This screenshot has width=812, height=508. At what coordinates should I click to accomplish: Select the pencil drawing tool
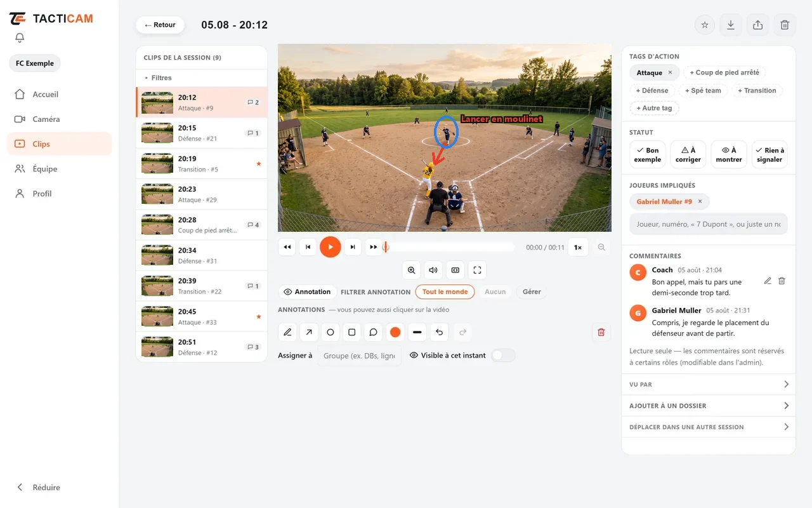coord(287,332)
